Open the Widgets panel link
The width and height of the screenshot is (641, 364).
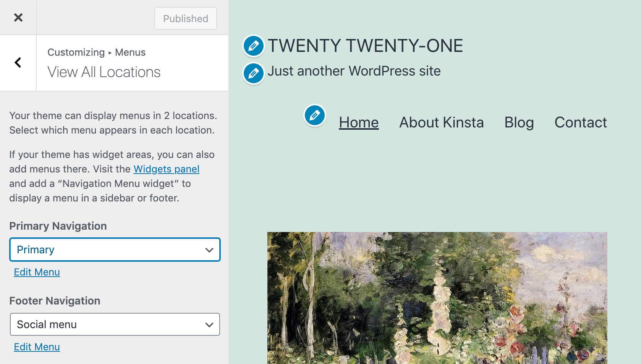166,169
